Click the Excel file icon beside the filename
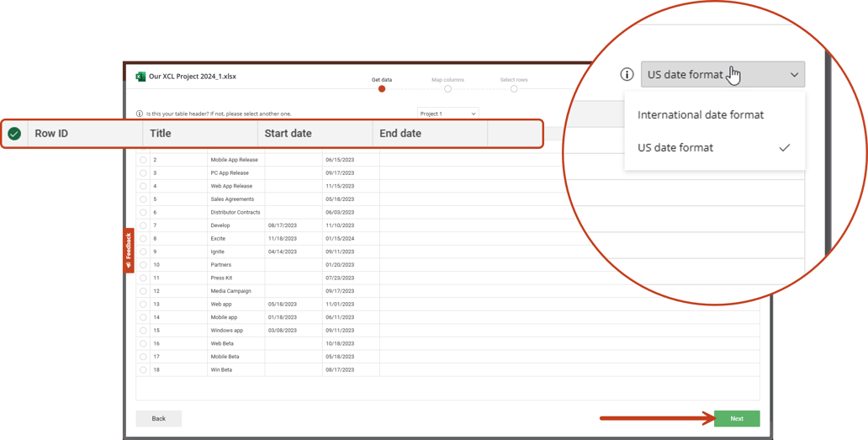 pyautogui.click(x=140, y=77)
